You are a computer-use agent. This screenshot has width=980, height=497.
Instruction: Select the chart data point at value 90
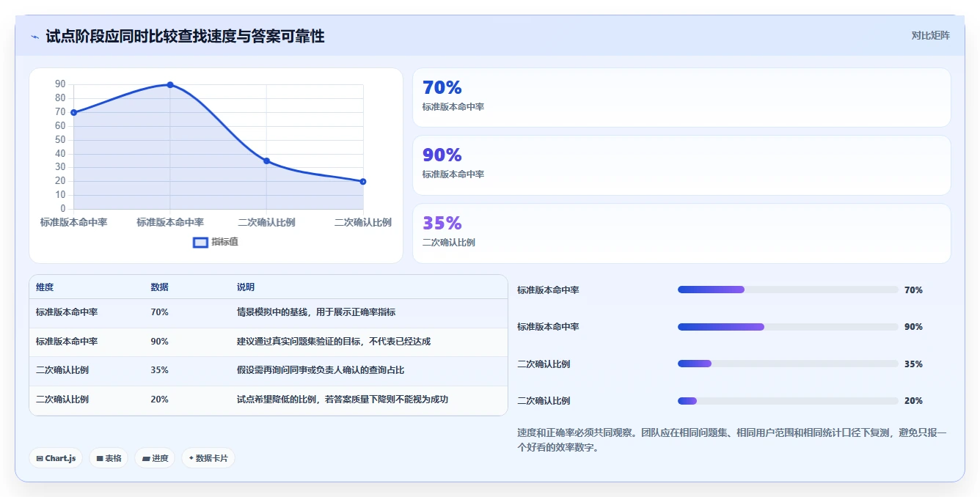(170, 85)
